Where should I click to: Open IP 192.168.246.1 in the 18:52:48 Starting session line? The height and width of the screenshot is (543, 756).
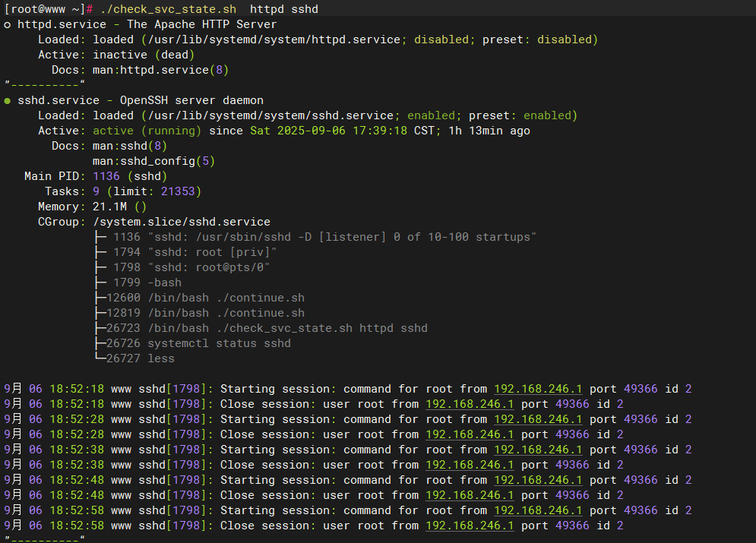coord(538,480)
